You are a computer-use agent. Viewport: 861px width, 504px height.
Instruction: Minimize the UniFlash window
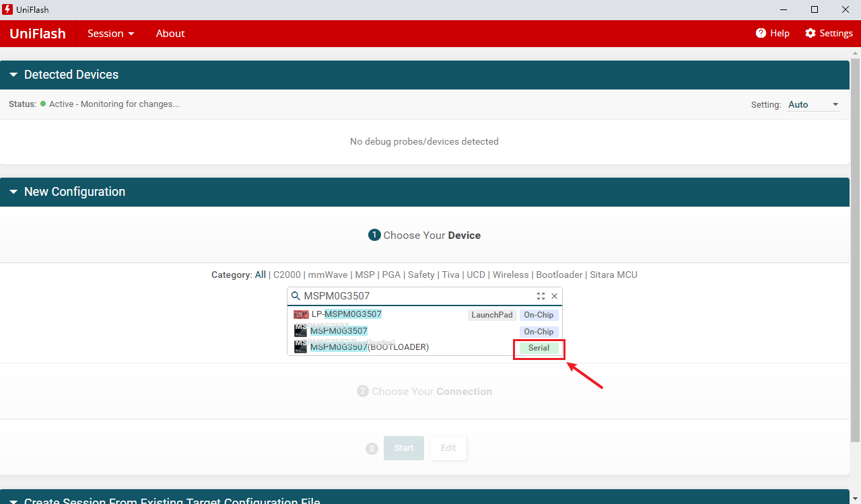pyautogui.click(x=784, y=9)
